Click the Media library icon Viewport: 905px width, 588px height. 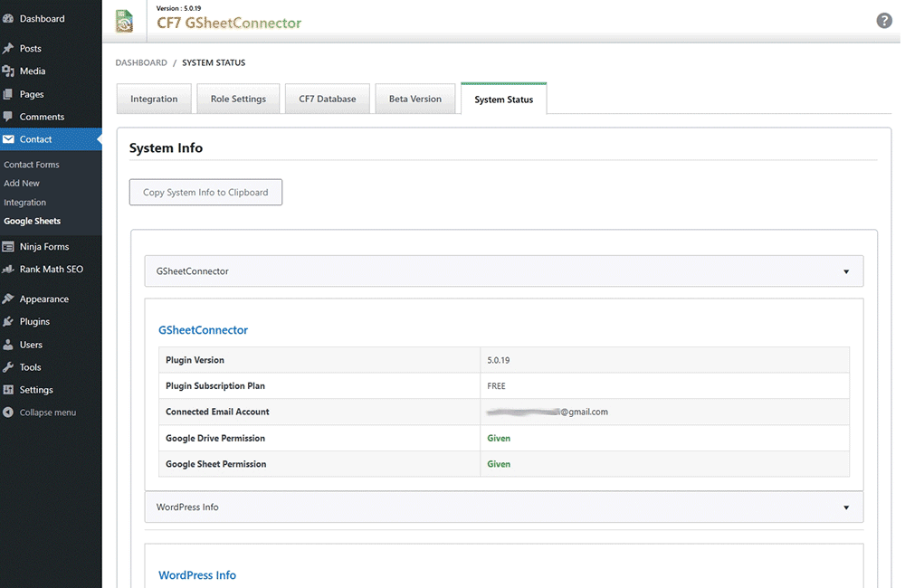8,71
